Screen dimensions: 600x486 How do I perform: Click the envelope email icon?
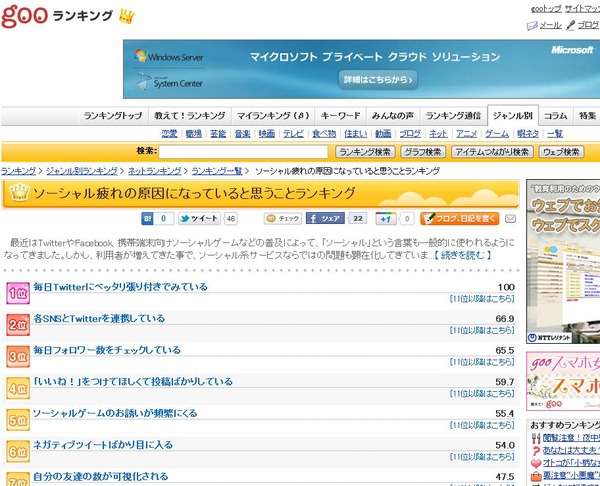click(x=510, y=219)
